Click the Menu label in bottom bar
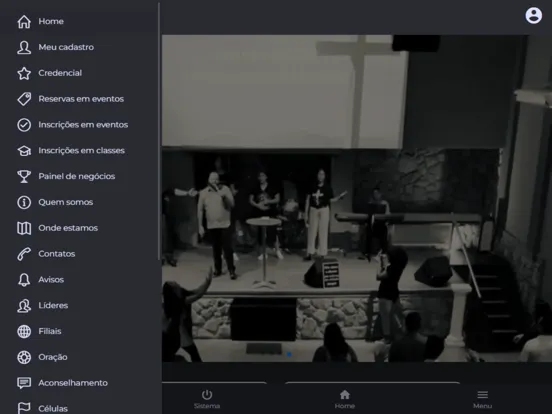The height and width of the screenshot is (414, 552). 483,406
